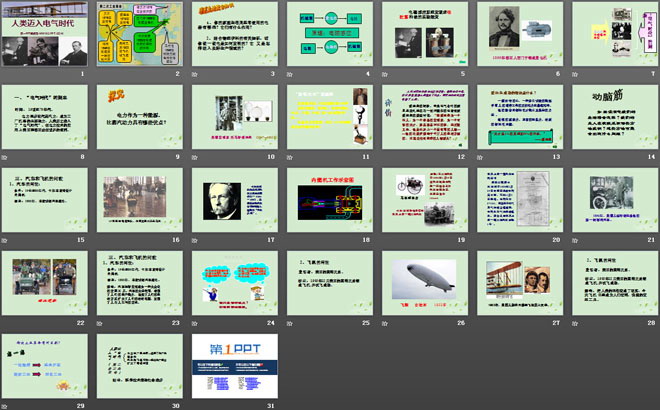Click the animation star under slide 7
Viewport: 660px width, 410px height.
[575, 74]
